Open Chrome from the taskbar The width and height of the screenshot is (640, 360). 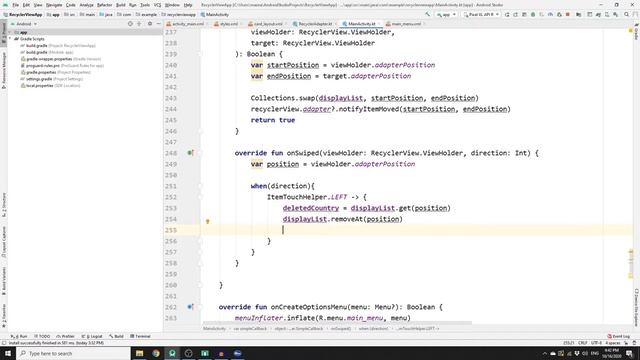[x=156, y=353]
